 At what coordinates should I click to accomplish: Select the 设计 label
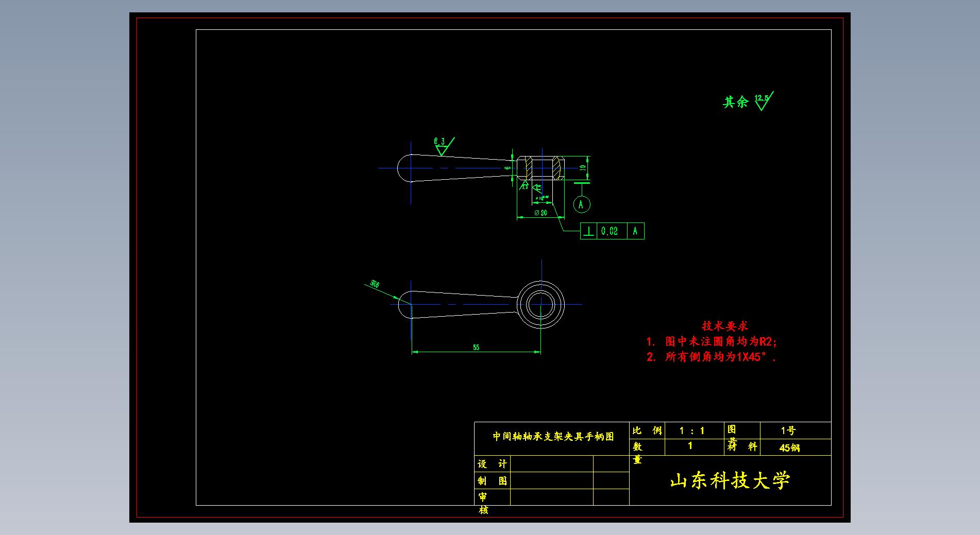pyautogui.click(x=492, y=464)
